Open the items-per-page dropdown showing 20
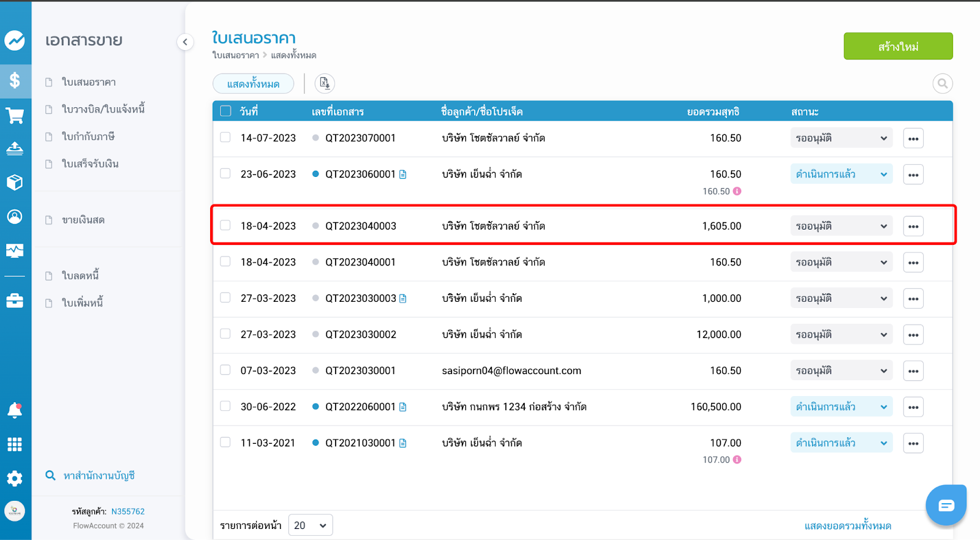Viewport: 980px width, 540px height. pos(310,525)
